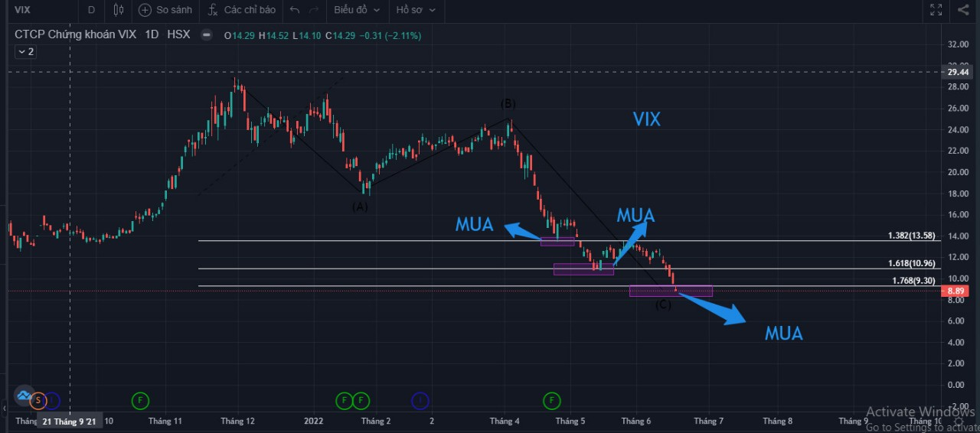This screenshot has height=433, width=980.
Task: Click the blue chart logo icon
Action: coord(24,396)
